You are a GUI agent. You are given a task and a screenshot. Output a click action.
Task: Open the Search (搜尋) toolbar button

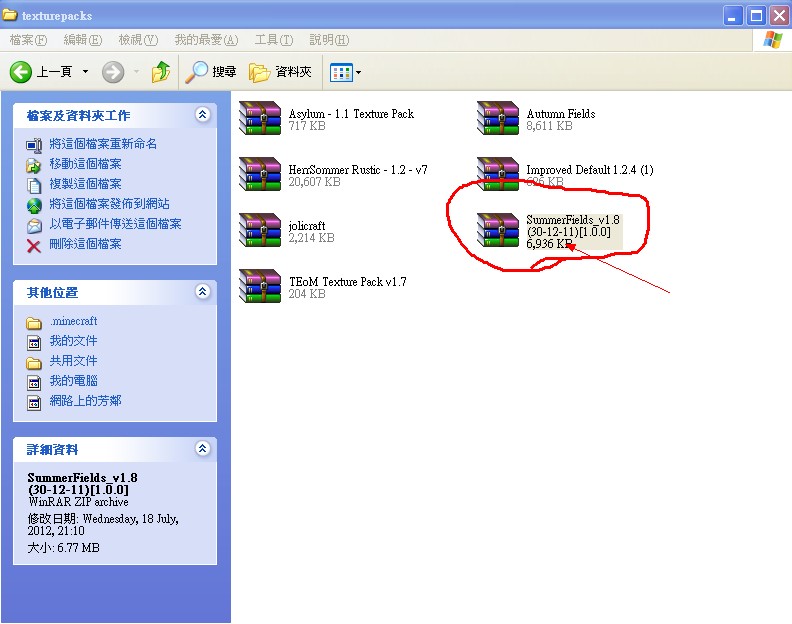(211, 72)
